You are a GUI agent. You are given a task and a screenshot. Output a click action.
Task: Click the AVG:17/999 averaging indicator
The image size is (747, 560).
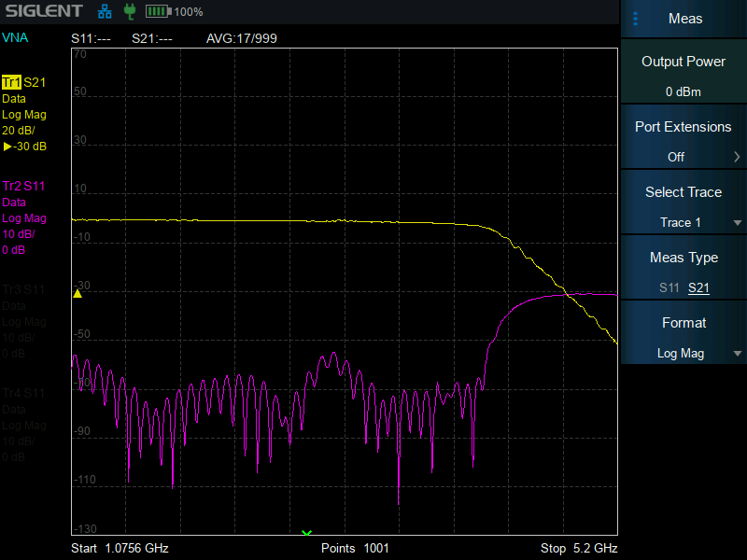pos(242,38)
